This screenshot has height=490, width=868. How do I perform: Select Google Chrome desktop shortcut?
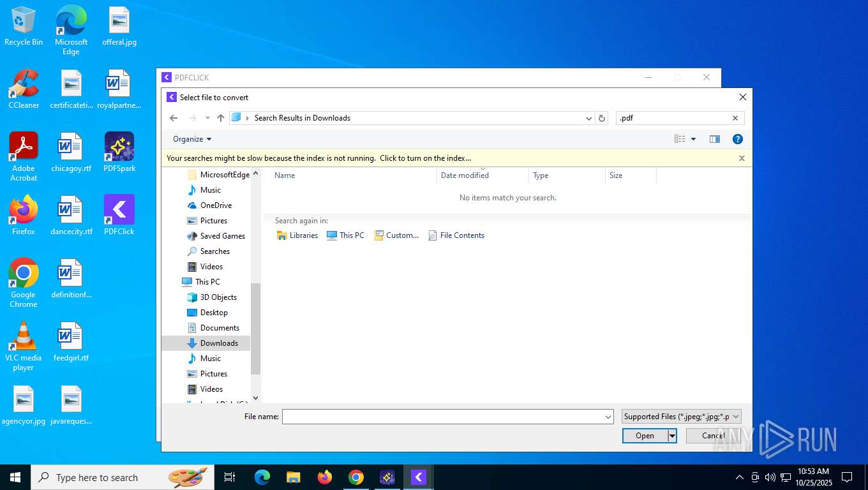(x=24, y=283)
